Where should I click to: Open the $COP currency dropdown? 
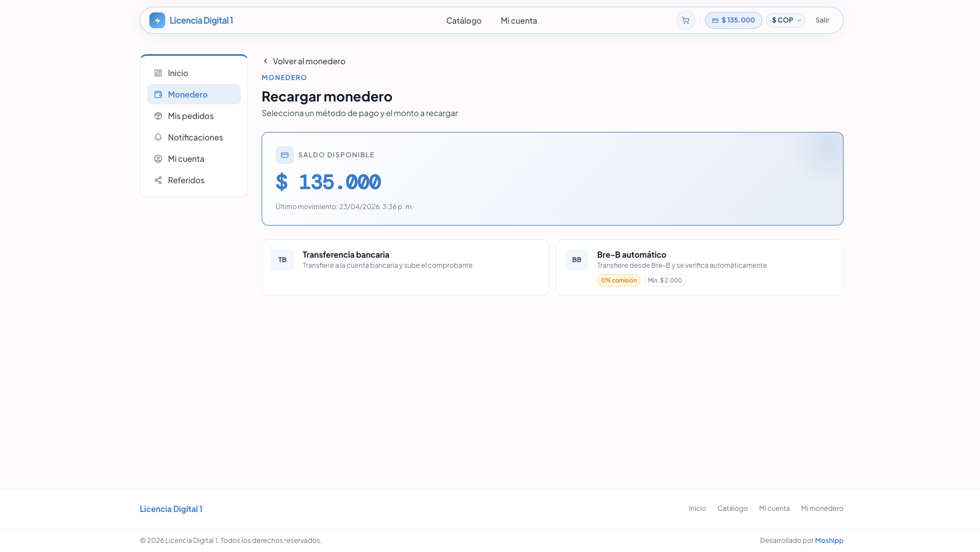click(x=785, y=20)
